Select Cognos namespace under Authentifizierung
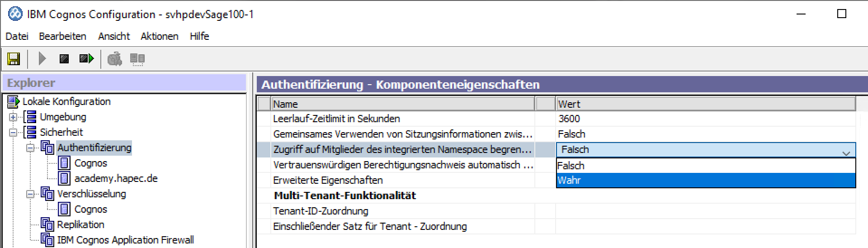 coord(90,163)
